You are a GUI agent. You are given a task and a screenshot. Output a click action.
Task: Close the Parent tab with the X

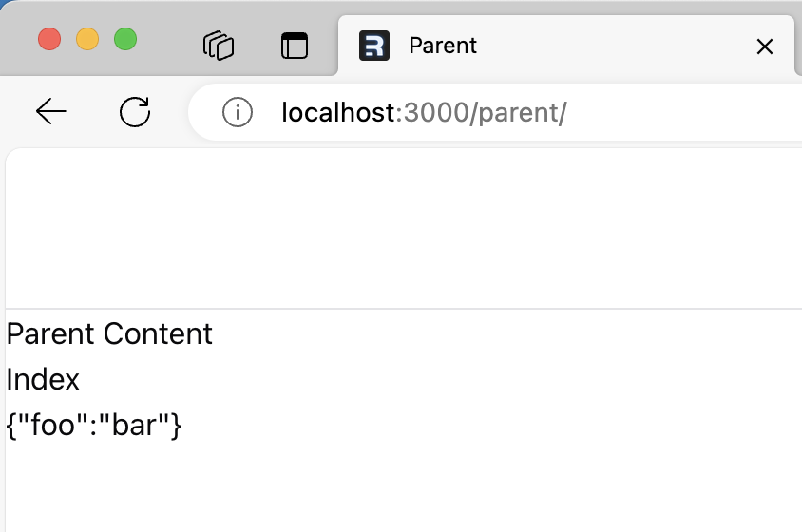[765, 47]
